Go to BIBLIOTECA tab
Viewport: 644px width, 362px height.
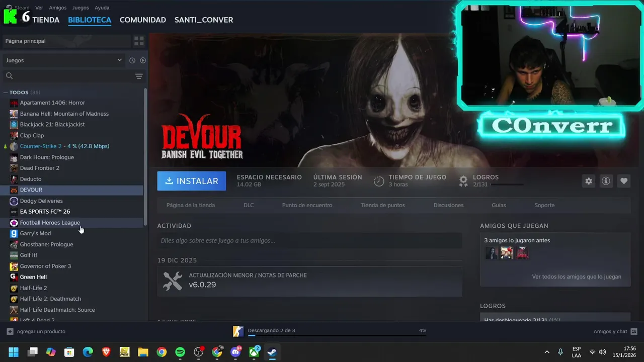[x=90, y=20]
